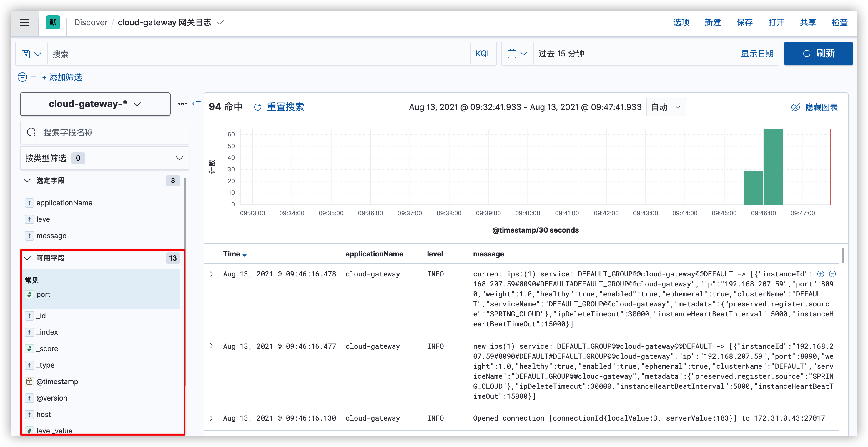Screen dimensions: 868x447
Task: Select the _type available field
Action: click(46, 365)
